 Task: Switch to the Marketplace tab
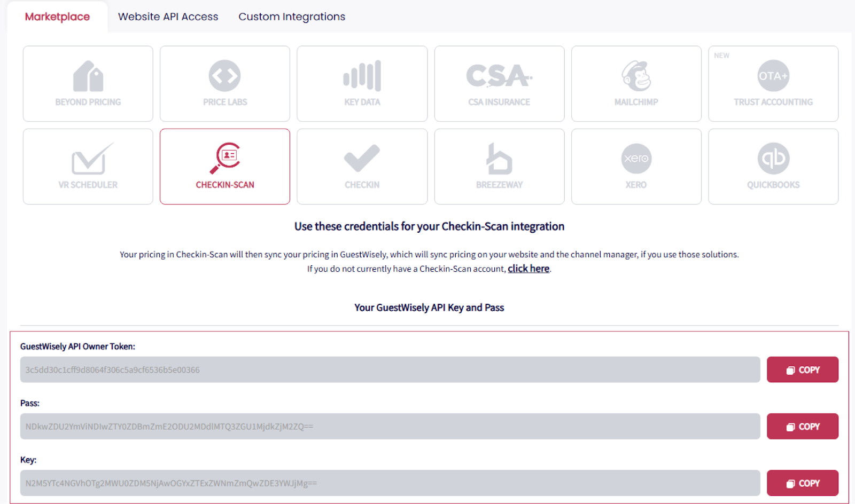click(x=57, y=17)
